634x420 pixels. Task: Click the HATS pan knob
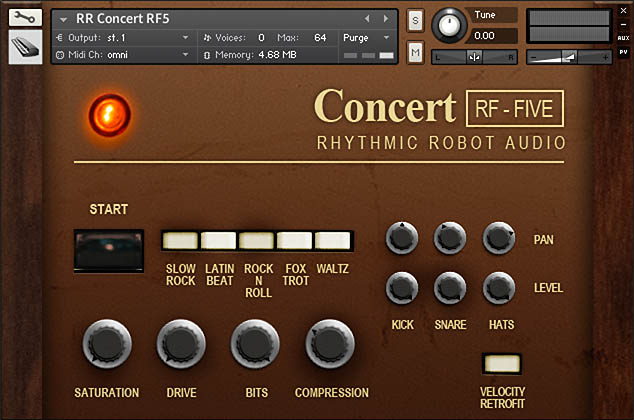[x=499, y=238]
